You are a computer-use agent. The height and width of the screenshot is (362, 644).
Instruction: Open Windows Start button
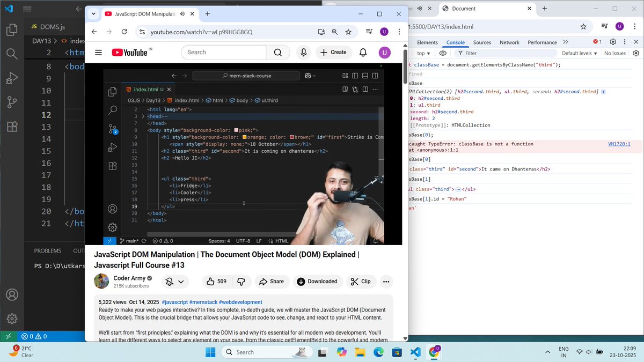[210, 352]
